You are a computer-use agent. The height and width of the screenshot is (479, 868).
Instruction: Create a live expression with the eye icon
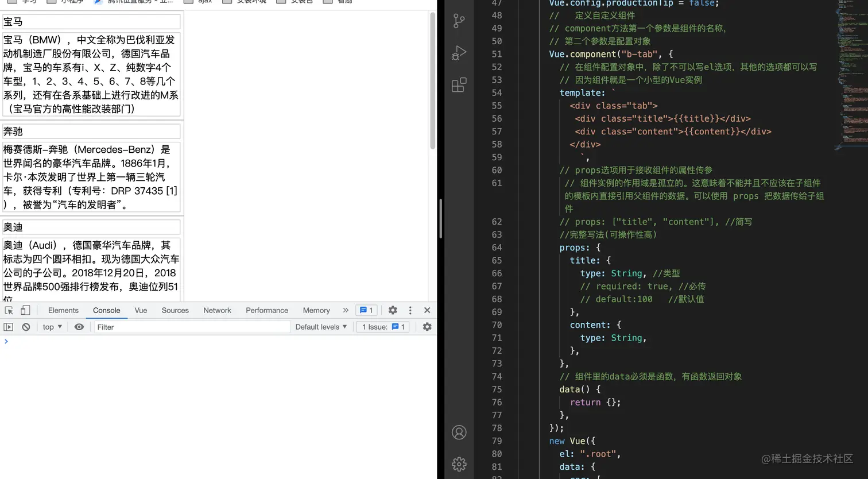pyautogui.click(x=79, y=327)
